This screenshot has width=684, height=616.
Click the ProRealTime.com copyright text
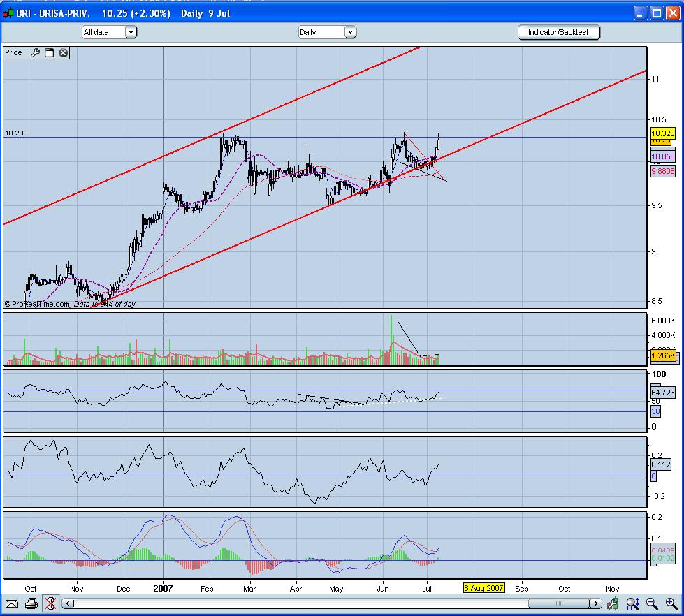coord(37,305)
